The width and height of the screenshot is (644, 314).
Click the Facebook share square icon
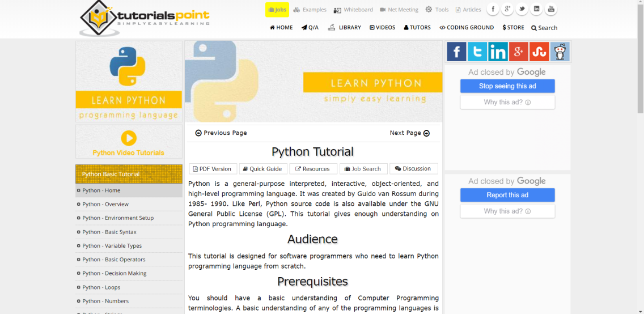(456, 52)
